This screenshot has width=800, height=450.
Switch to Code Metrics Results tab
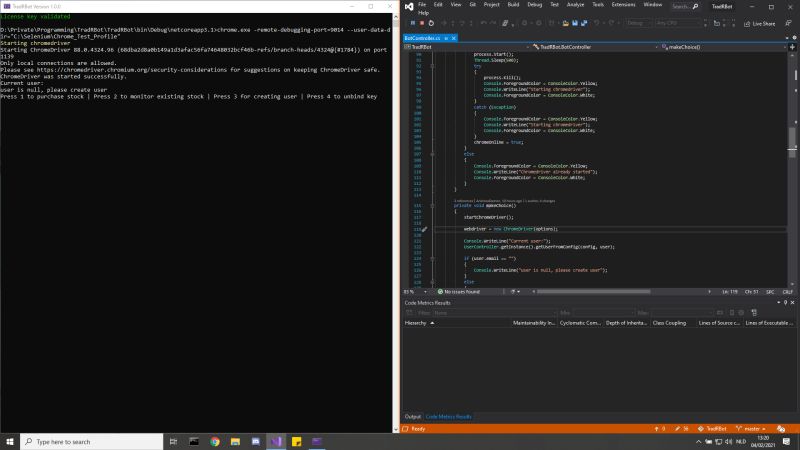[448, 417]
